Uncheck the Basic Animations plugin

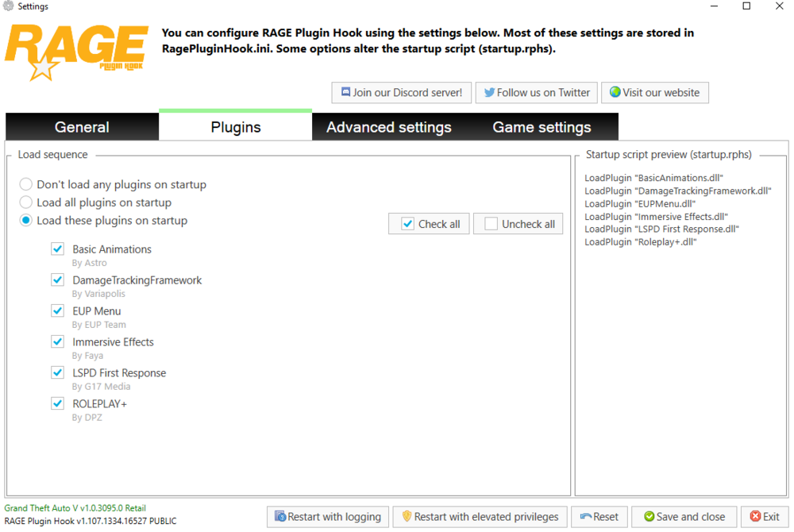tap(57, 249)
